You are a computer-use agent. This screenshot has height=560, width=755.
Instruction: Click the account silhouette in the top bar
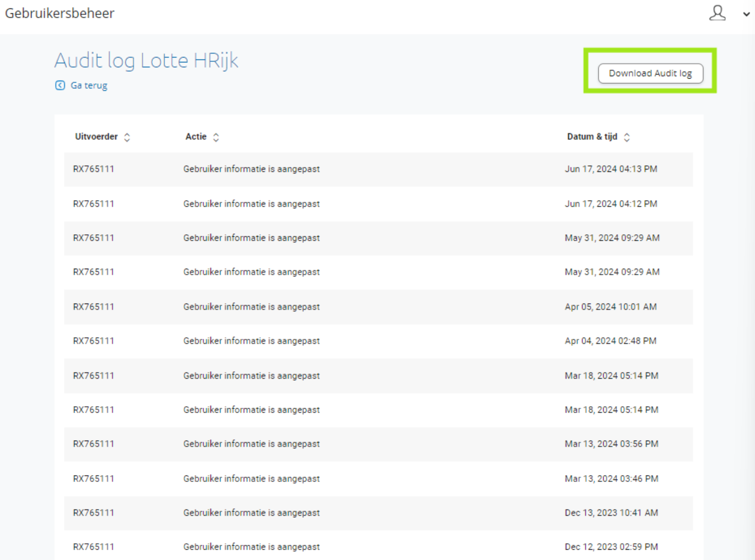[718, 13]
